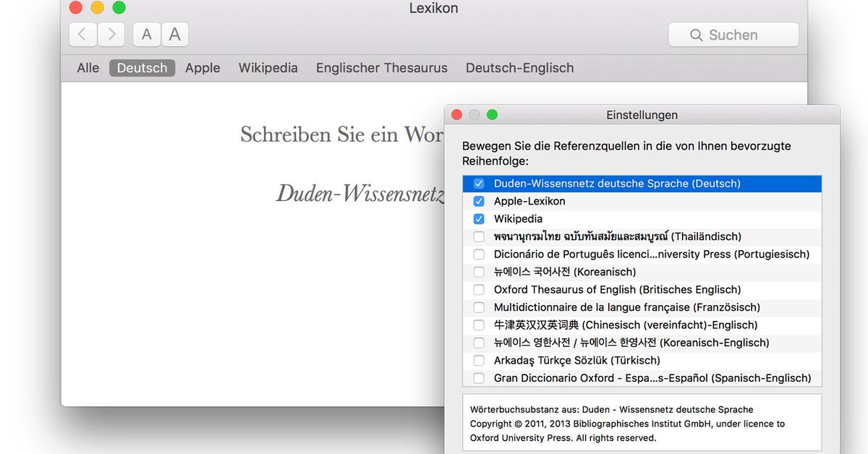
Task: Select the Alle tab
Action: pyautogui.click(x=88, y=68)
